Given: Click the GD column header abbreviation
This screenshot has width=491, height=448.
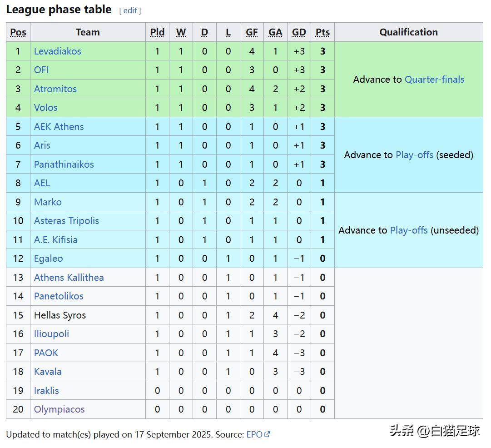Looking at the screenshot, I should pyautogui.click(x=299, y=32).
